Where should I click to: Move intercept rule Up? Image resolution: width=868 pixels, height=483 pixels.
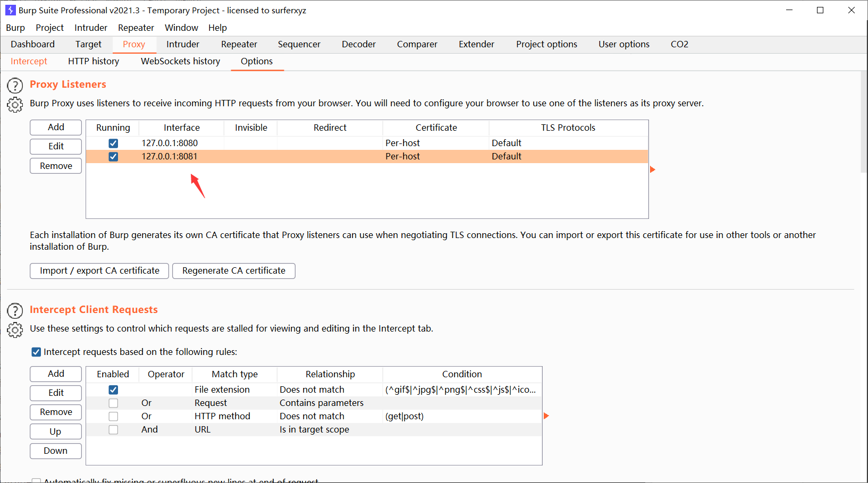[x=56, y=431]
